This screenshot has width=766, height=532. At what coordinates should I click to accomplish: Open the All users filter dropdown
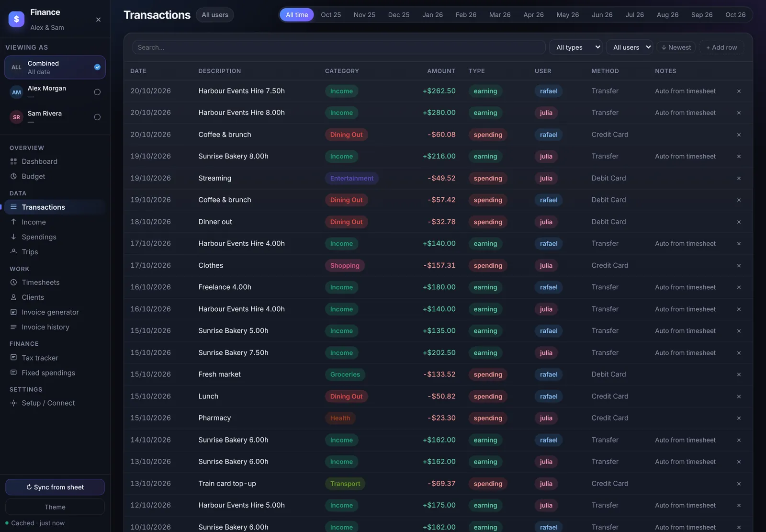click(x=630, y=47)
